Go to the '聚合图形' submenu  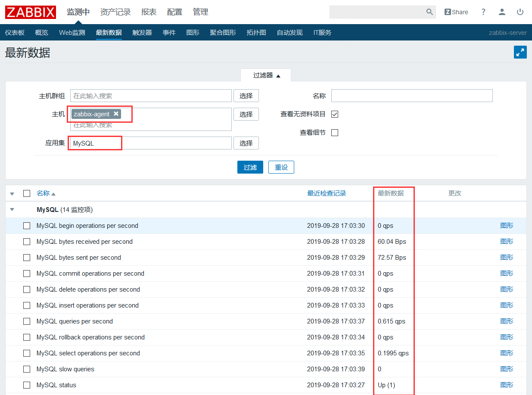(x=223, y=32)
